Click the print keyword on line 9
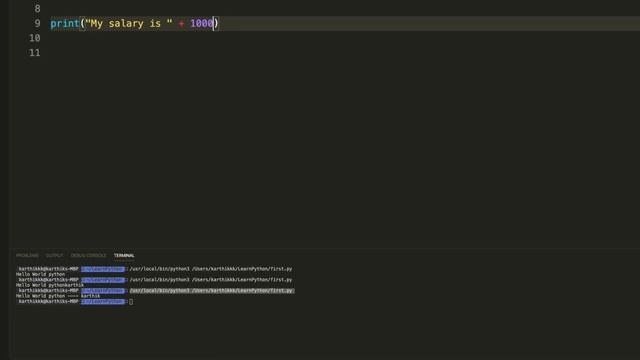Viewport: 640px width, 360px height. [65, 23]
